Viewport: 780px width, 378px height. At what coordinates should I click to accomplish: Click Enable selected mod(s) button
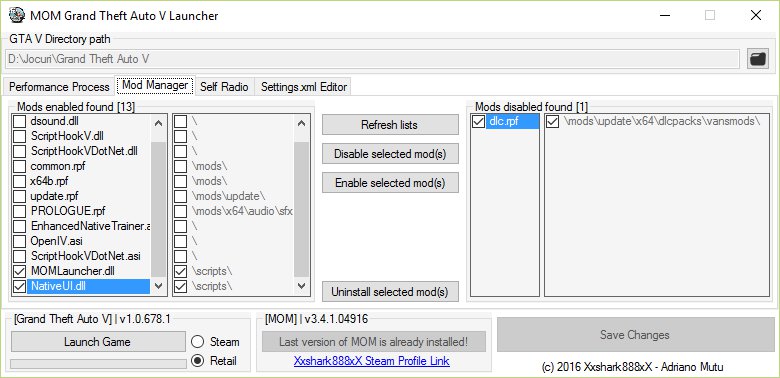pyautogui.click(x=390, y=183)
